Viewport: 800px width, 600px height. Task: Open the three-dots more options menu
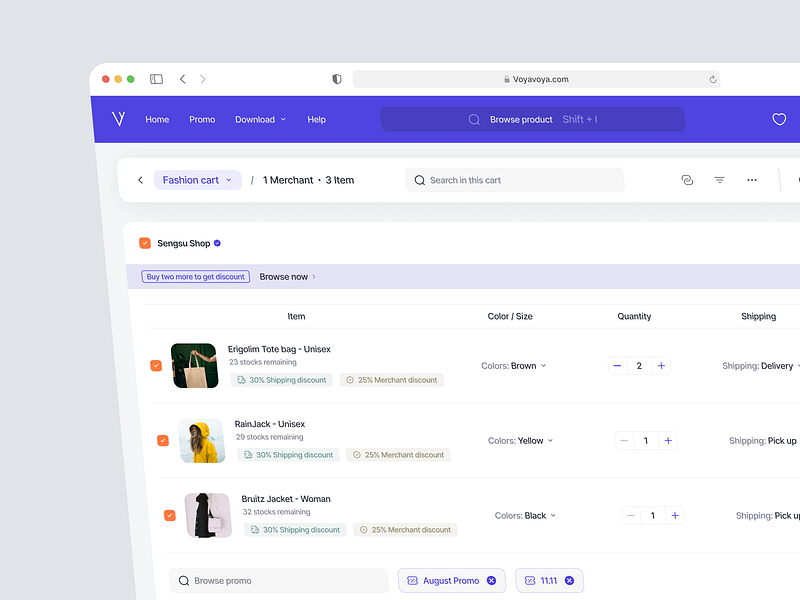(752, 180)
